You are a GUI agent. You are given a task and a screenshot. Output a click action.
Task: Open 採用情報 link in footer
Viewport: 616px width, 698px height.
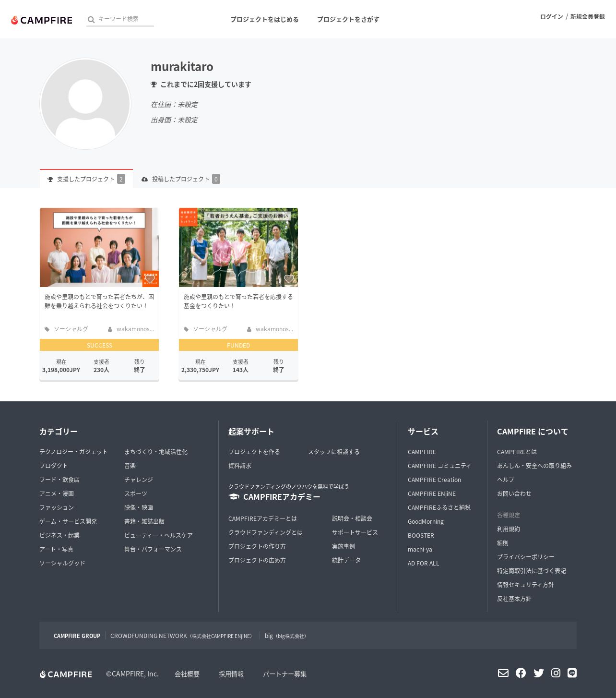point(231,674)
